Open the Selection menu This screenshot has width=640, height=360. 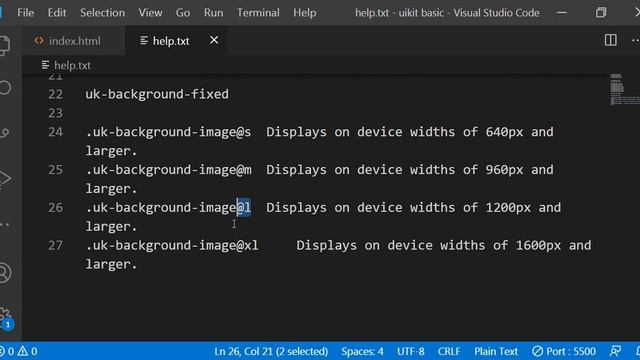[102, 13]
